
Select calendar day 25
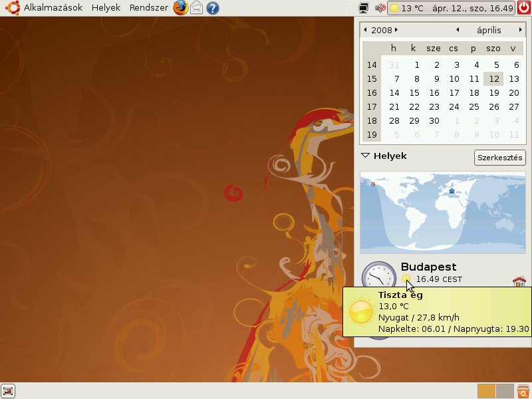473,106
